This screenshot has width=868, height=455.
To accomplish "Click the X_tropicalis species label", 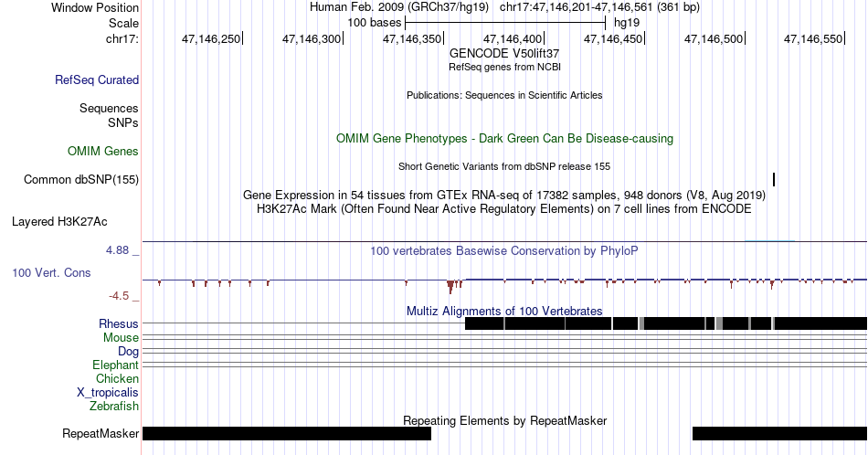I will 108,393.
